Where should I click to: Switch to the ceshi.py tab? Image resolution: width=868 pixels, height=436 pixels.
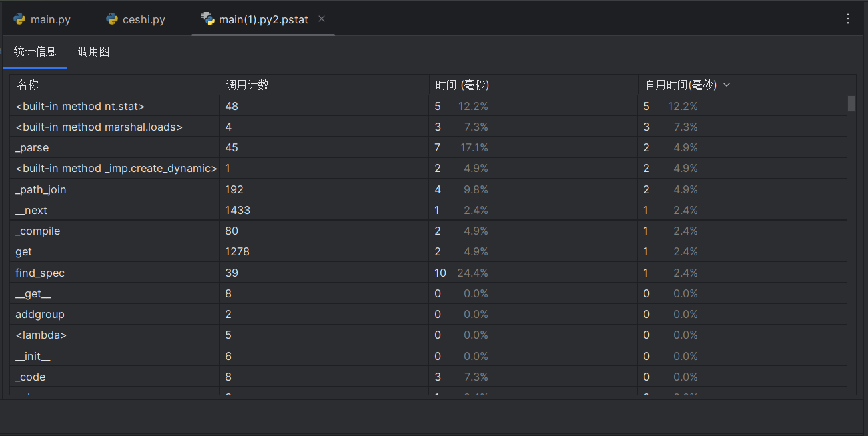coord(143,19)
